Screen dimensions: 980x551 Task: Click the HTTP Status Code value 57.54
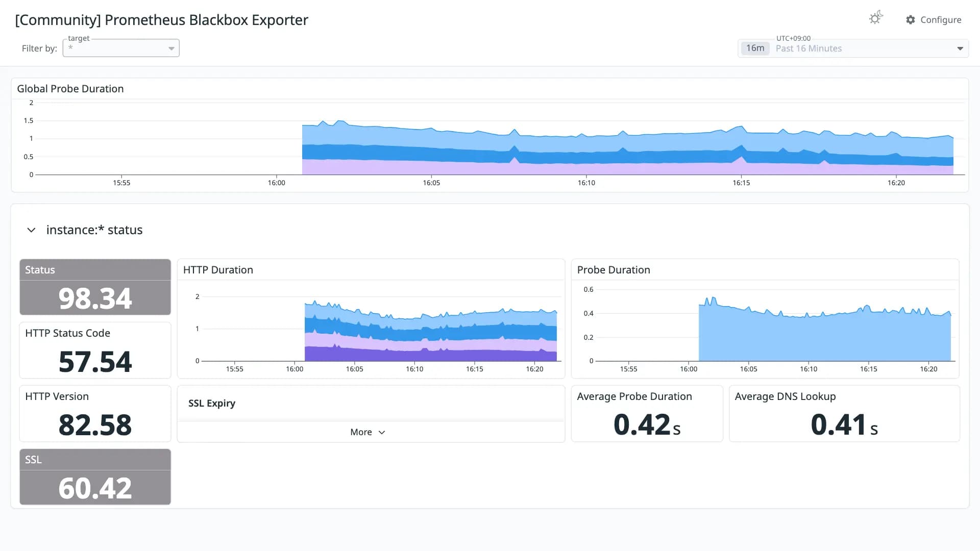click(95, 361)
